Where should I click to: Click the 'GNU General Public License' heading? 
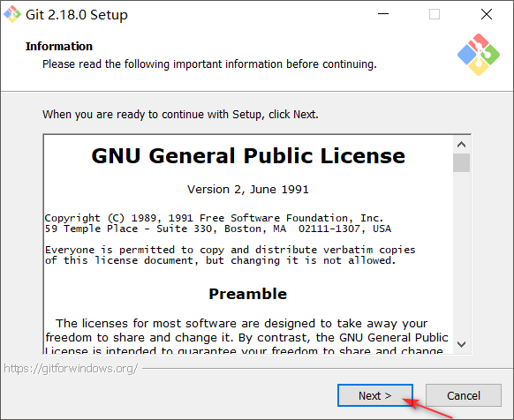[248, 155]
